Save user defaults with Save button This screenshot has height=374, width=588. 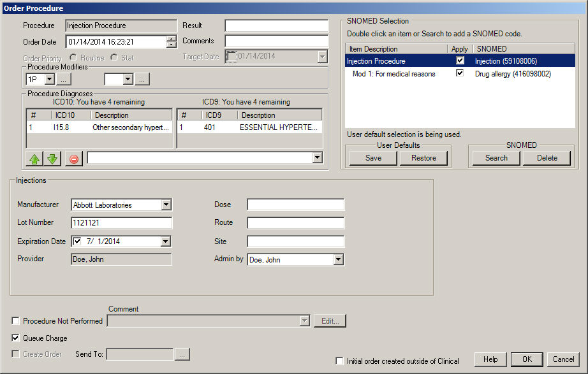click(373, 158)
